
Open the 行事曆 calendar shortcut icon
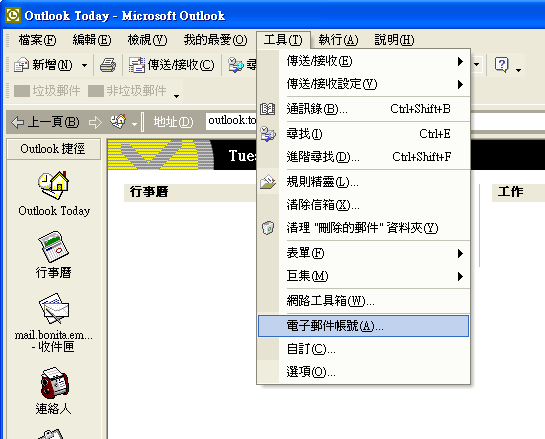pos(54,246)
